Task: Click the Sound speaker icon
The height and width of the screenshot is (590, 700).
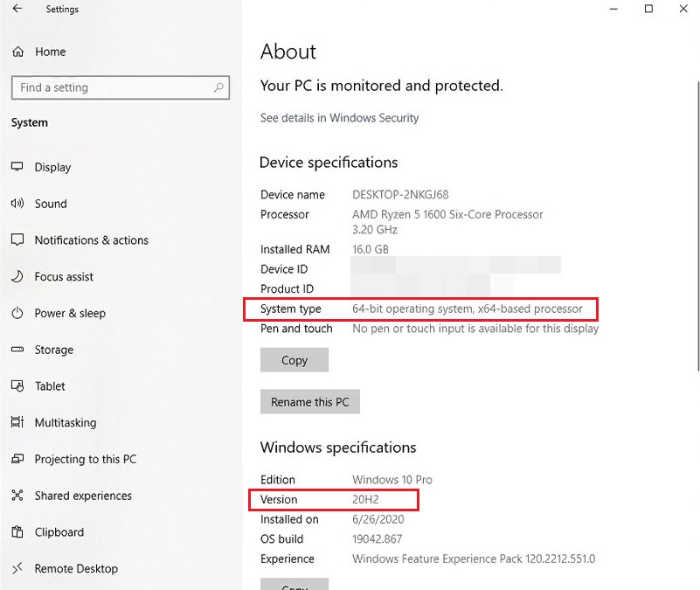Action: 17,204
